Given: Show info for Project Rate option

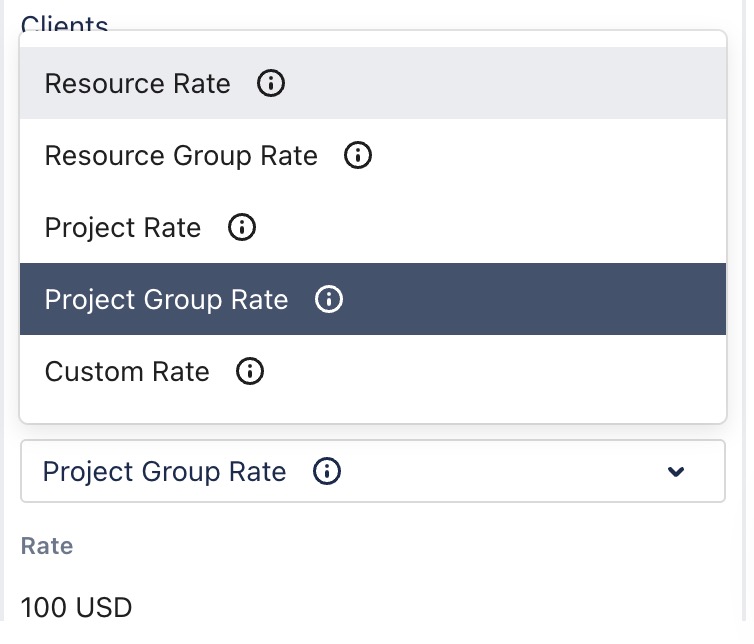Looking at the screenshot, I should [242, 228].
